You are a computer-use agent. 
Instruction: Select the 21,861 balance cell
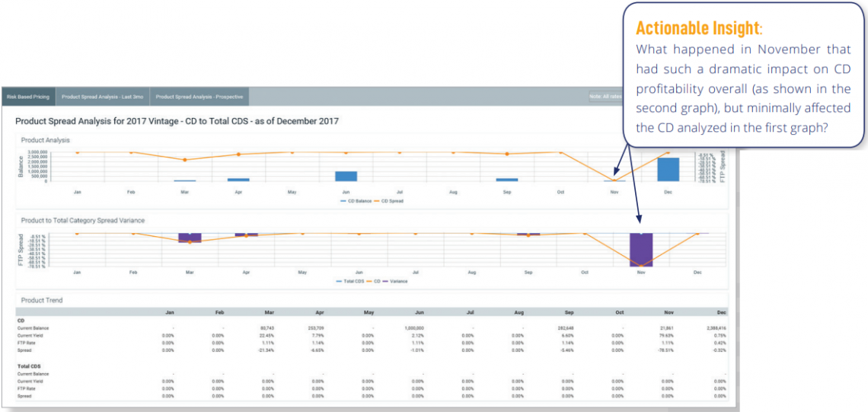coord(668,327)
